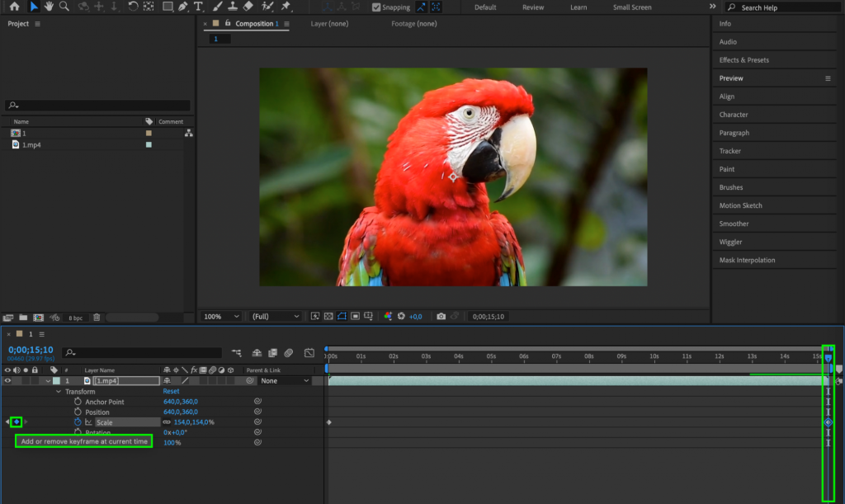The width and height of the screenshot is (845, 504).
Task: Select the Horizontal Type tool
Action: pos(198,7)
